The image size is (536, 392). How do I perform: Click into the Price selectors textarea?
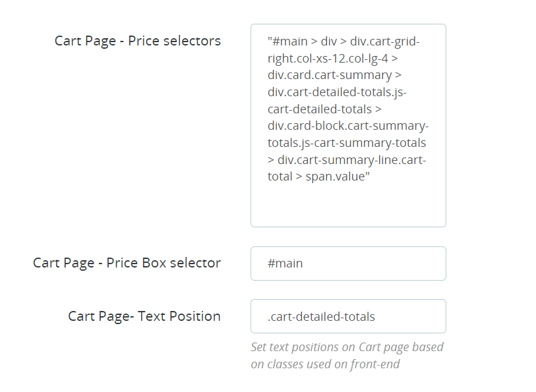coord(348,125)
